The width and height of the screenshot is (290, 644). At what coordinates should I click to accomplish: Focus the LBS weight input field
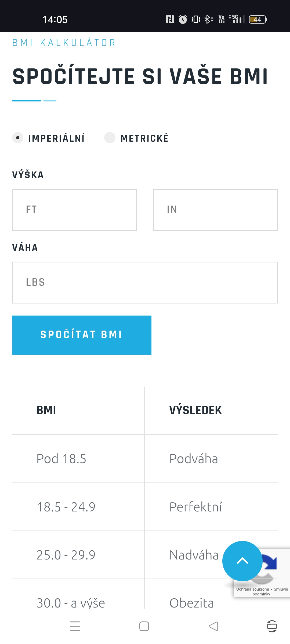145,283
